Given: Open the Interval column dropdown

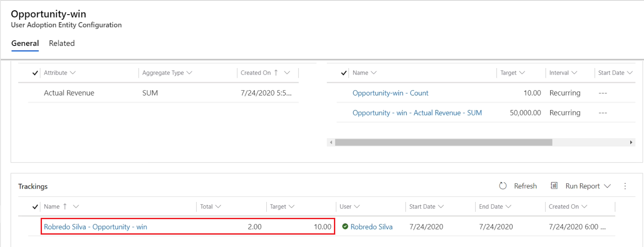Looking at the screenshot, I should tap(574, 73).
